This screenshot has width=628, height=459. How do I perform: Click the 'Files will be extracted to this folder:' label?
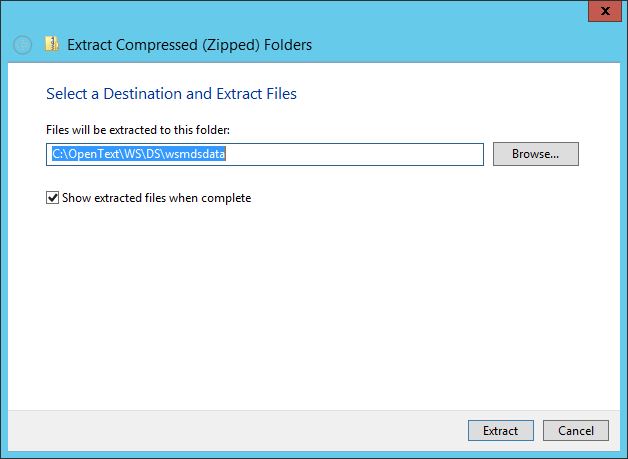[138, 130]
